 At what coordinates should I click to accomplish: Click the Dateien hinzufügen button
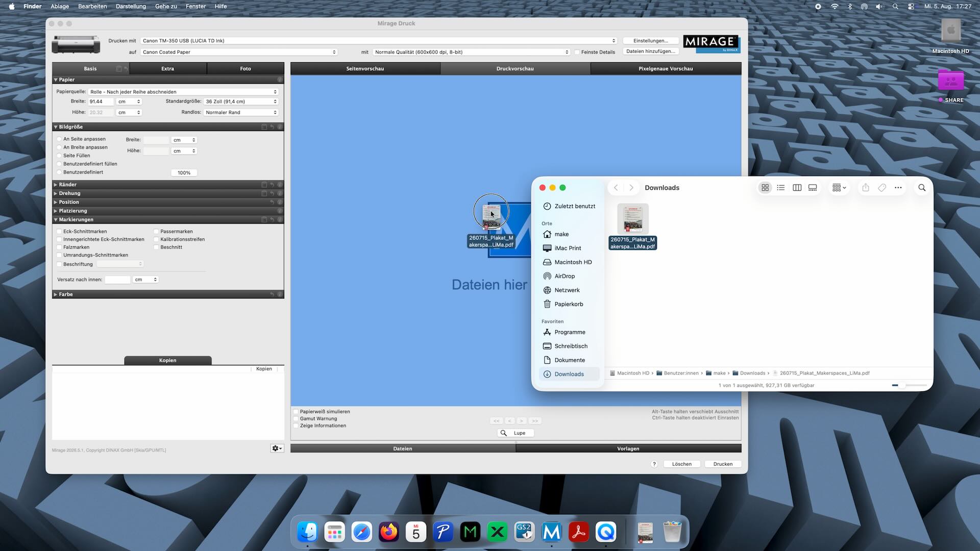click(x=650, y=52)
